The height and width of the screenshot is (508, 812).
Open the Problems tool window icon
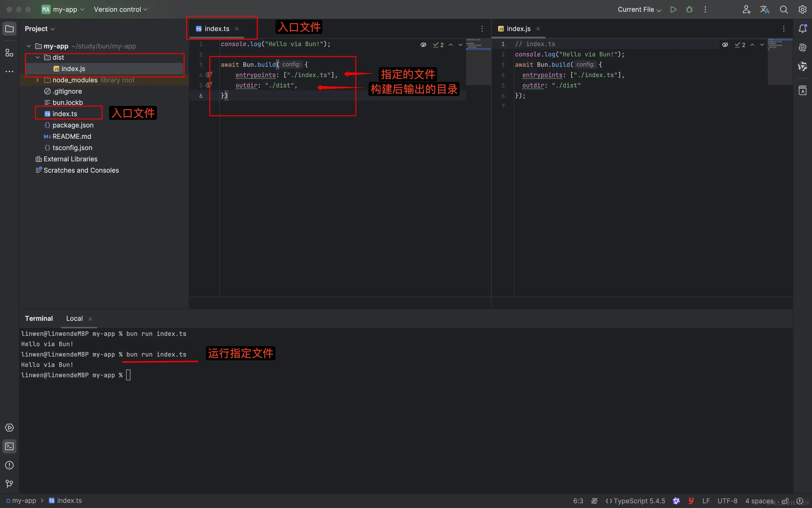pyautogui.click(x=9, y=465)
